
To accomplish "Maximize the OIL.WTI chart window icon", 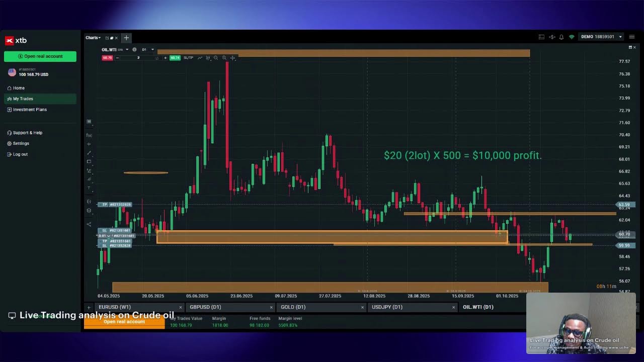I will pyautogui.click(x=630, y=47).
